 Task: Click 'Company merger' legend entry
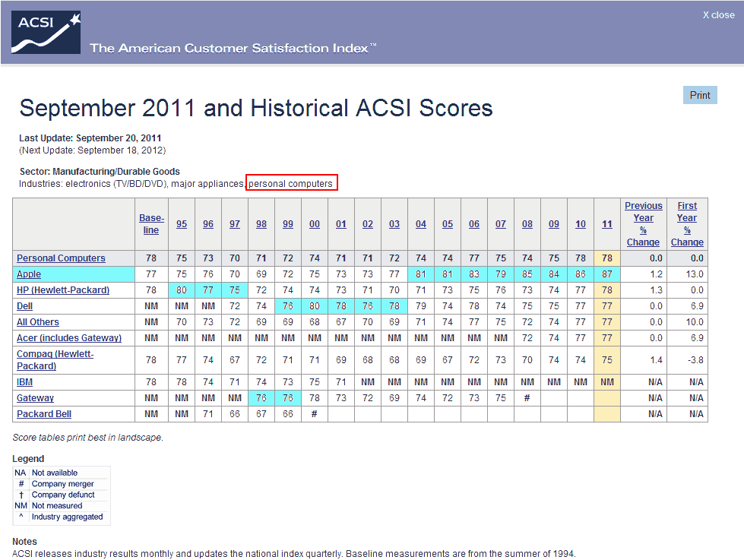coord(62,483)
